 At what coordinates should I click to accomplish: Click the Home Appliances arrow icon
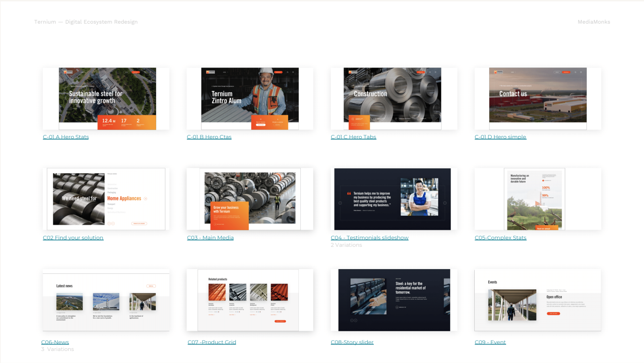[146, 199]
